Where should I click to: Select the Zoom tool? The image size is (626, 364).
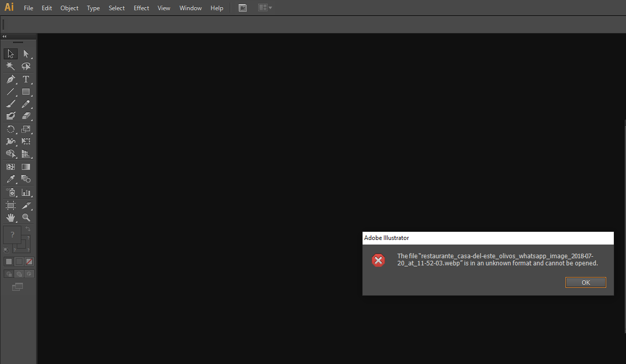(26, 218)
